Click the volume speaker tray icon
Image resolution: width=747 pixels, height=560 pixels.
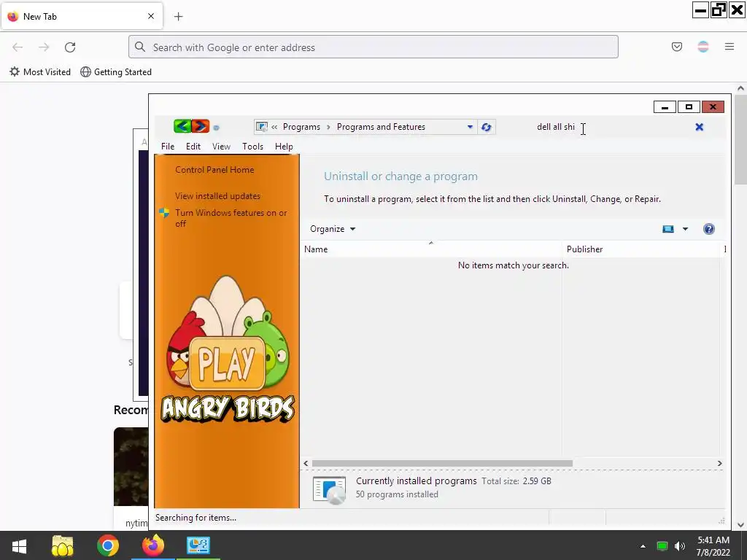[679, 546]
